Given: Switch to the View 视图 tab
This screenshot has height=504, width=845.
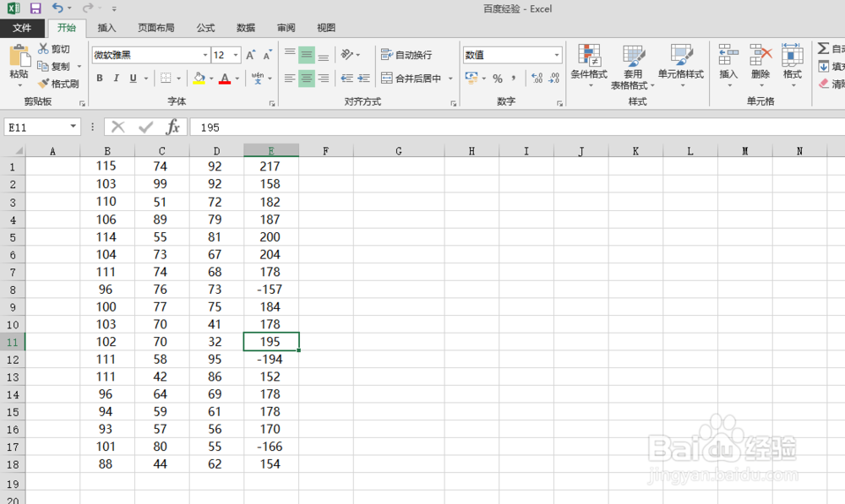Looking at the screenshot, I should (326, 28).
